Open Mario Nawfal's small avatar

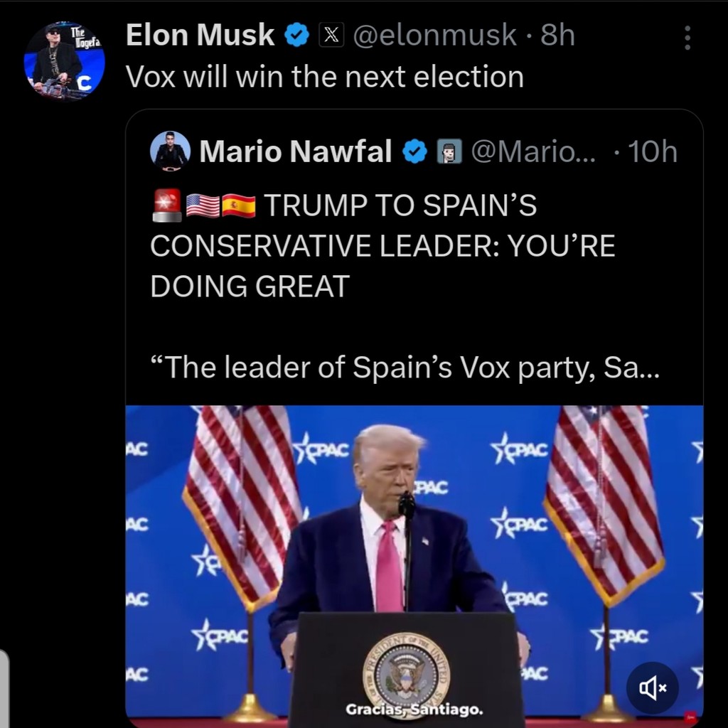[171, 151]
